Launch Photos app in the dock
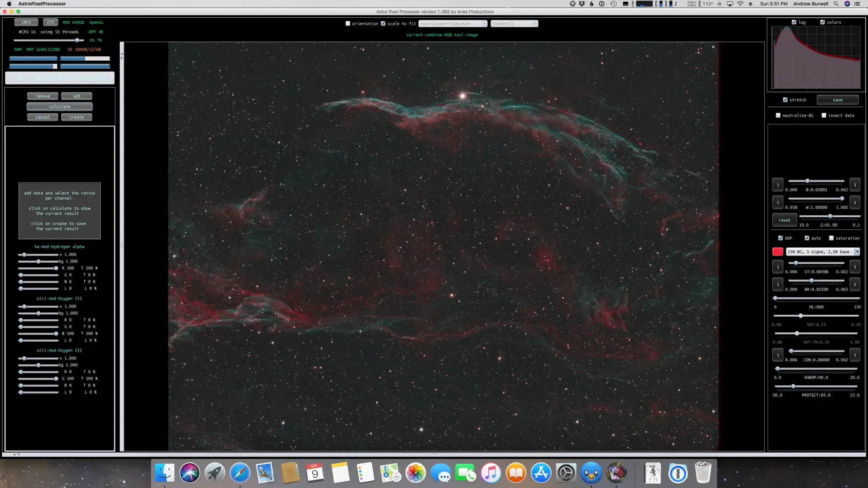 point(415,473)
